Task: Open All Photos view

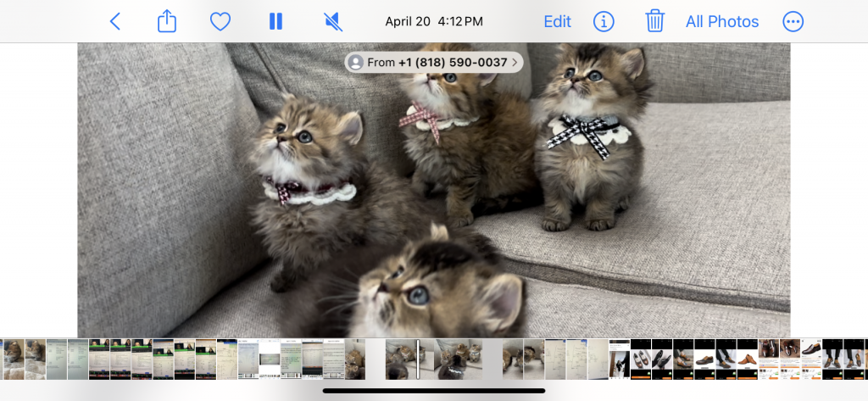Action: (722, 22)
